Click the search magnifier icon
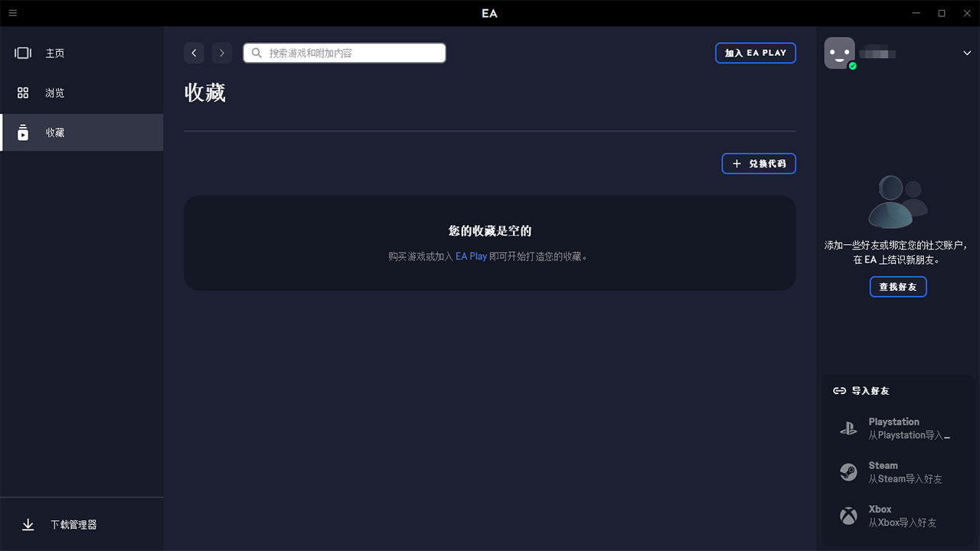Image resolution: width=980 pixels, height=551 pixels. click(x=257, y=53)
